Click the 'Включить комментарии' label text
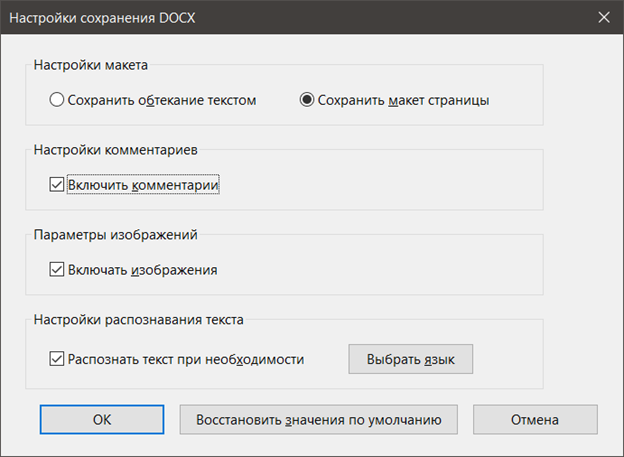This screenshot has width=624, height=457. (143, 185)
